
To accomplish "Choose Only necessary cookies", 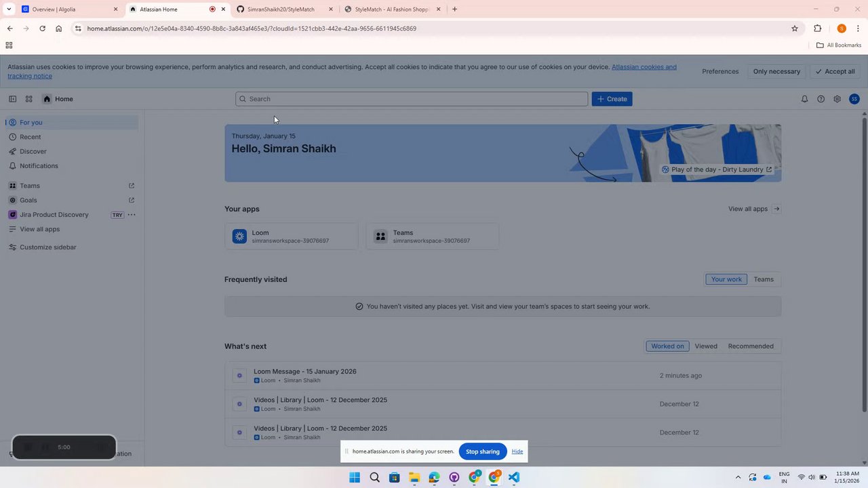I will pos(776,71).
